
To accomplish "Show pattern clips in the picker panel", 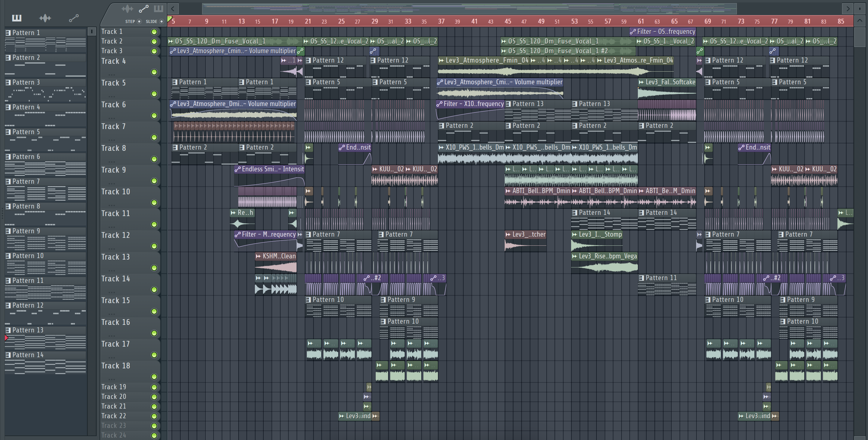I will [x=17, y=18].
